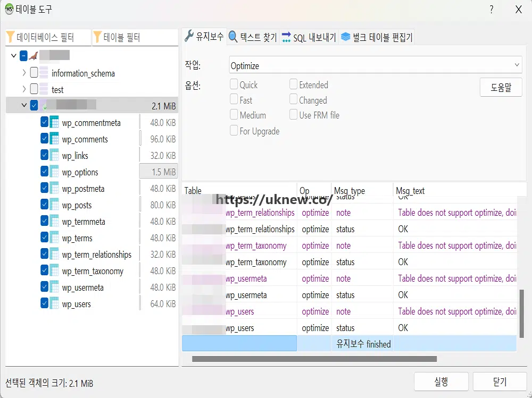Uncheck the wp_links table checkbox
Image resolution: width=532 pixels, height=398 pixels.
44,155
